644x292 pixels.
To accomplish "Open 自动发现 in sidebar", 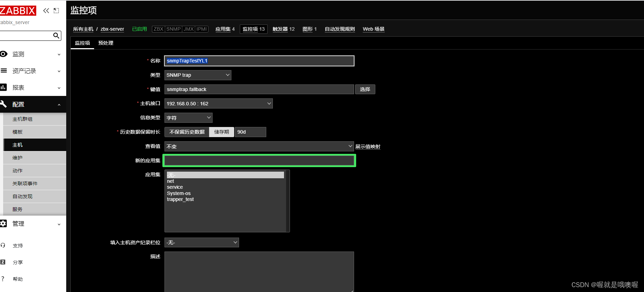I will (34, 196).
